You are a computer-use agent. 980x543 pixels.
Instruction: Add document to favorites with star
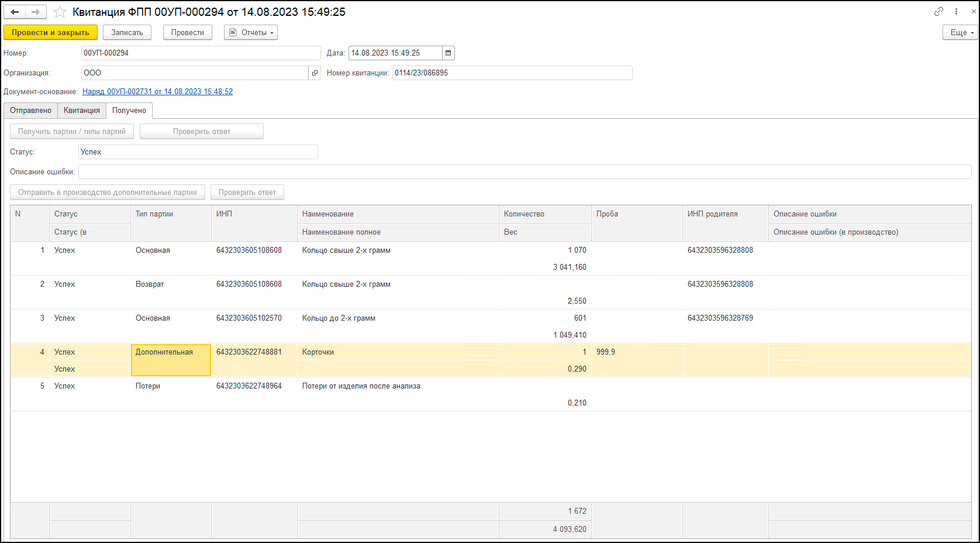tap(60, 12)
